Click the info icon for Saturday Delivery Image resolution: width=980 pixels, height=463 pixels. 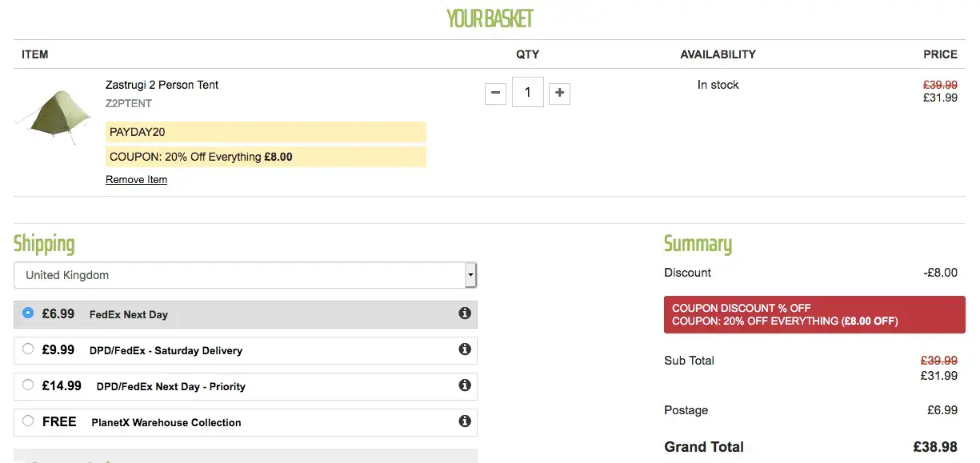tap(464, 349)
